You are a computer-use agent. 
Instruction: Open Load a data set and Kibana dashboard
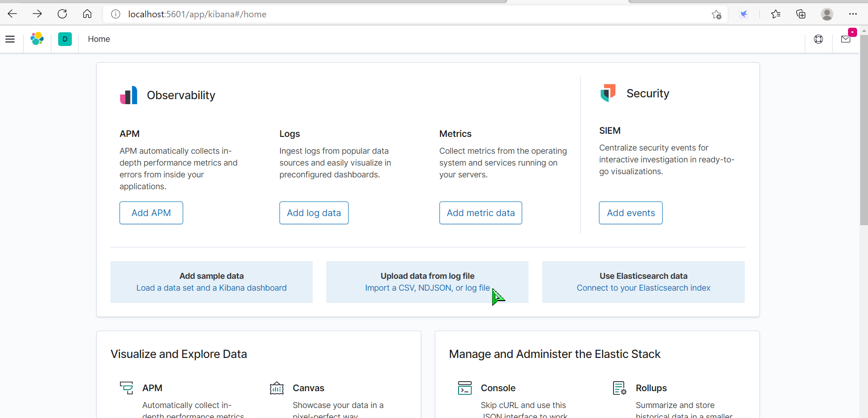tap(211, 288)
